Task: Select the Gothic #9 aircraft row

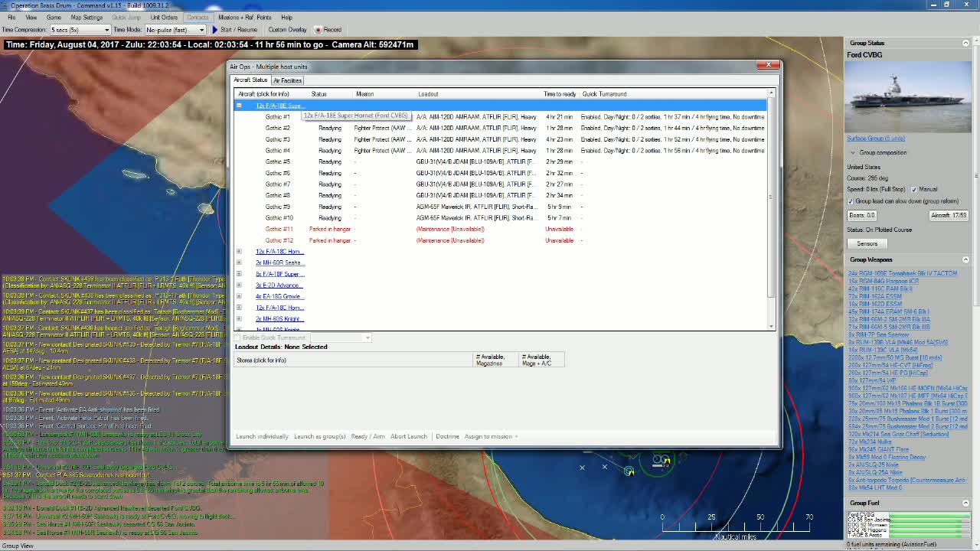Action: point(501,207)
